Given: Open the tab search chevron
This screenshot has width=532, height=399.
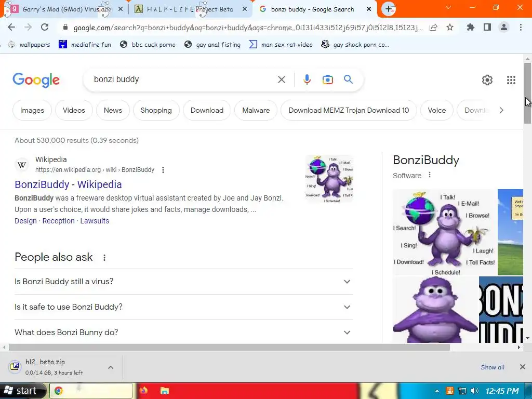Looking at the screenshot, I should (448, 7).
